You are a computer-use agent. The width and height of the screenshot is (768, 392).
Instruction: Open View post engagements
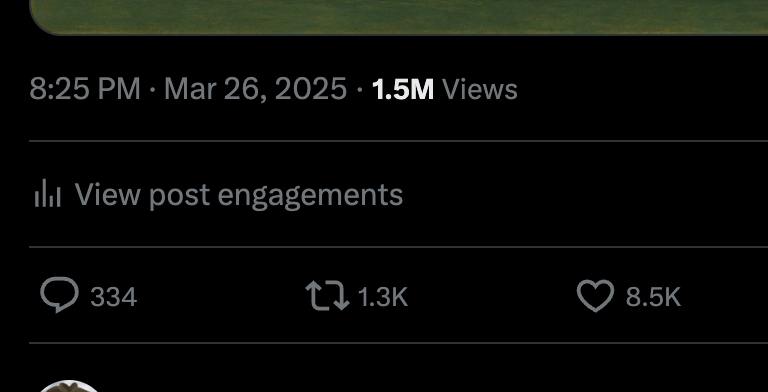pyautogui.click(x=218, y=194)
